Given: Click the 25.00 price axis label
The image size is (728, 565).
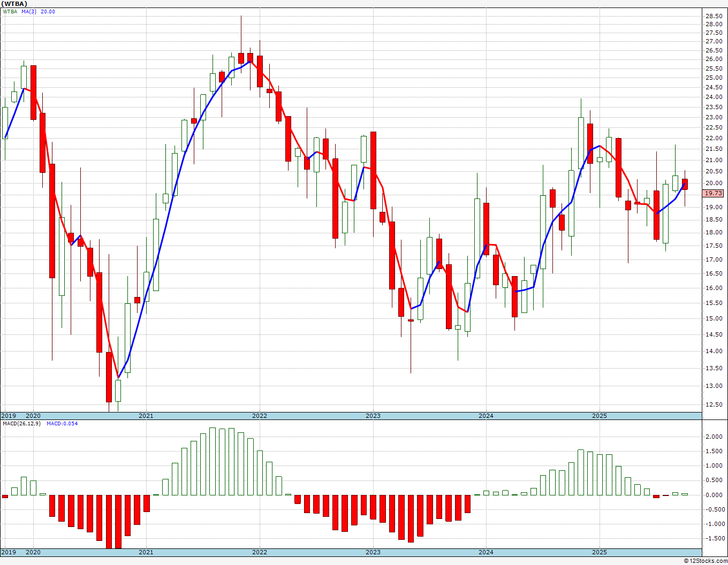Looking at the screenshot, I should [x=714, y=78].
